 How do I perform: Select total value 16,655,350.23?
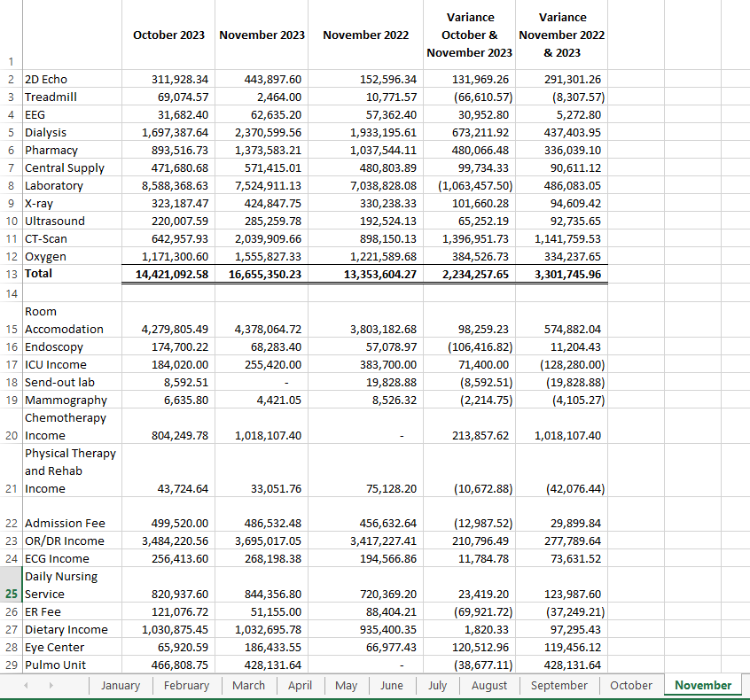[262, 274]
